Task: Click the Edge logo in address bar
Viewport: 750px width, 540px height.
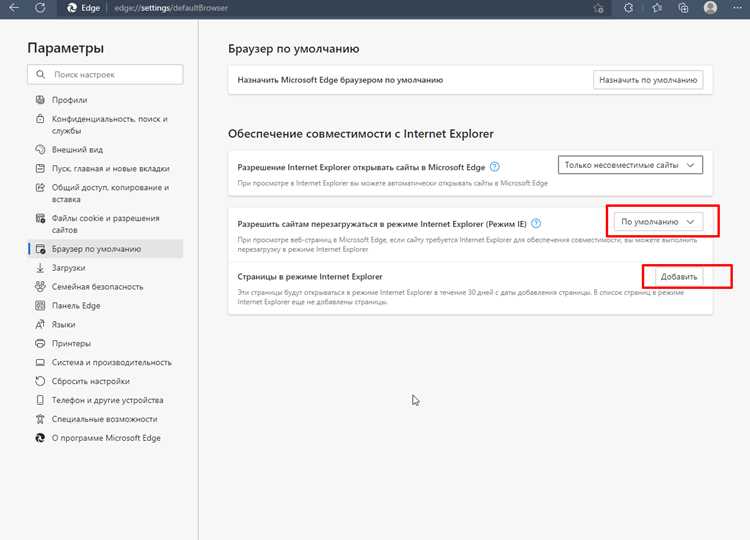Action: 72,8
